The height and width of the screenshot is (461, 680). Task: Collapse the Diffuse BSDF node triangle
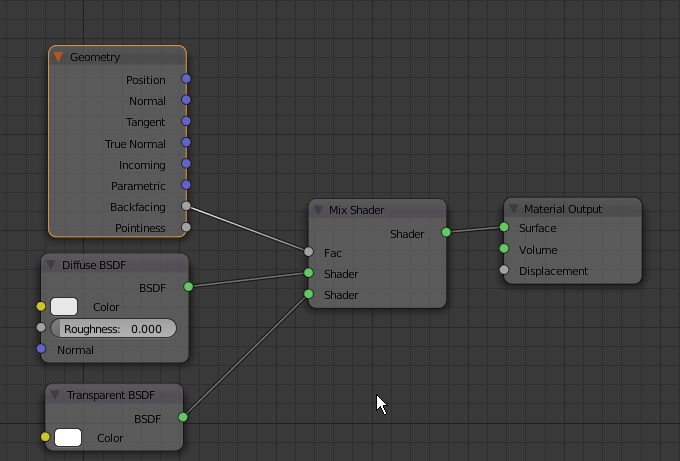51,265
